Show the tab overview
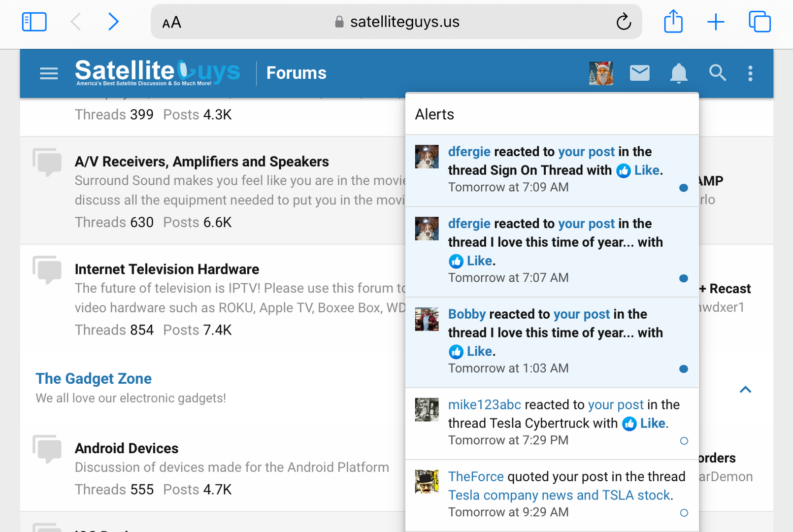 760,22
